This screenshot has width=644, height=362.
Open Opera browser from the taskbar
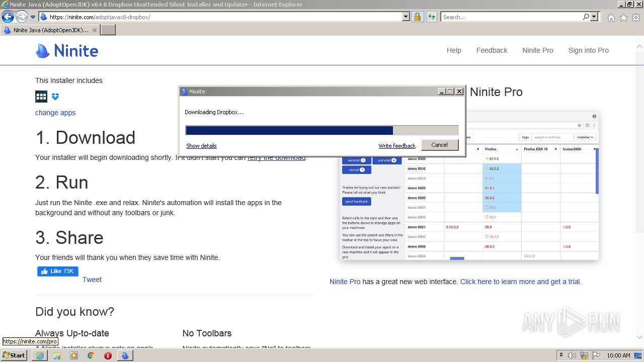(108, 355)
